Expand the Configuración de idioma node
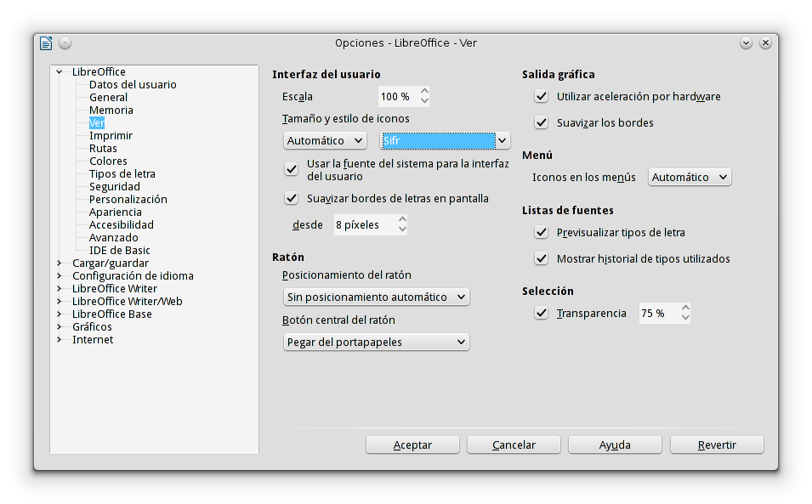The height and width of the screenshot is (504, 812). click(x=60, y=276)
